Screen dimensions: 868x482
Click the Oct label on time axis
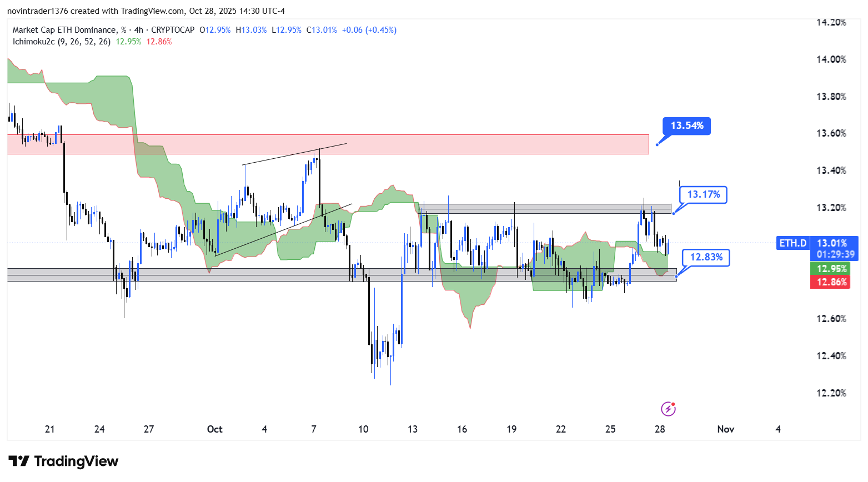point(214,429)
